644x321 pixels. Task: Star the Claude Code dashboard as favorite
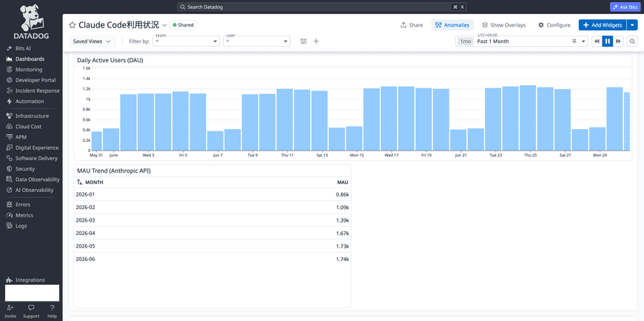pos(73,25)
